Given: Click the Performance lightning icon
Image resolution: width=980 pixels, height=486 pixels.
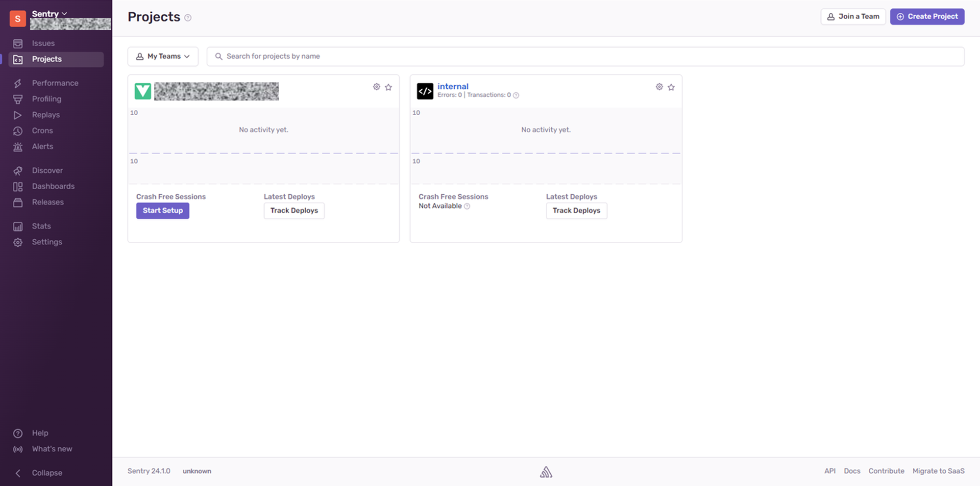Looking at the screenshot, I should (18, 83).
